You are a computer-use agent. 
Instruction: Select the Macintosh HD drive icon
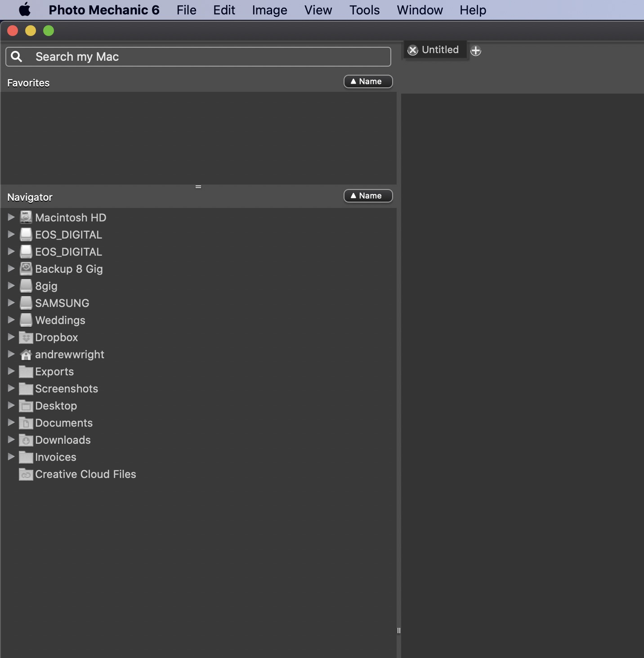(26, 217)
